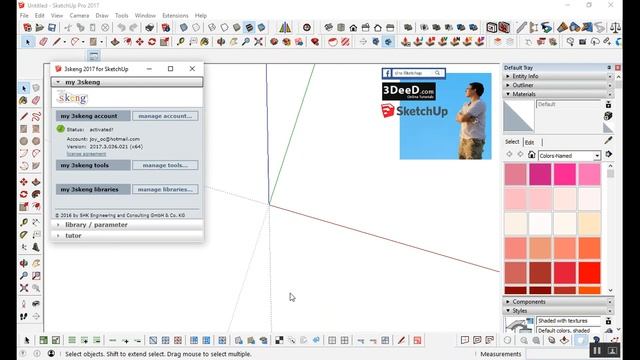Click the Facebook search field on banner
The image size is (640, 360).
pos(418,73)
